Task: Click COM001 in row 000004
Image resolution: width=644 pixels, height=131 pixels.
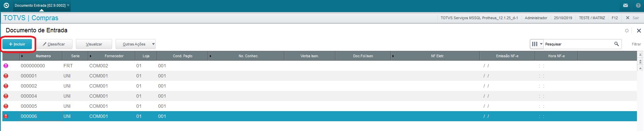Action: click(x=99, y=96)
